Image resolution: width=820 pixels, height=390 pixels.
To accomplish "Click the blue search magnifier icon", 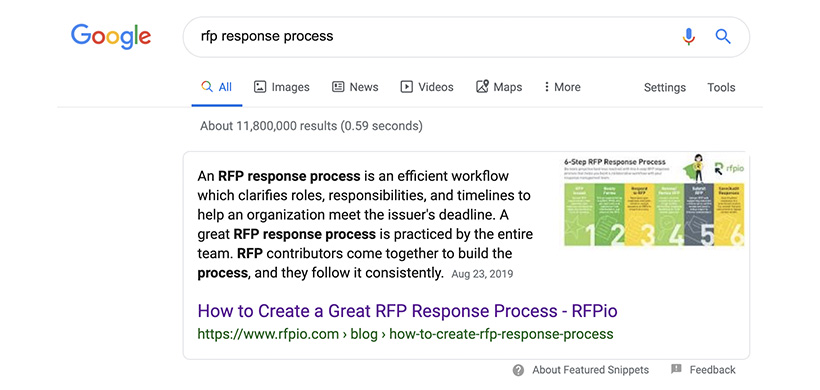I will click(723, 36).
